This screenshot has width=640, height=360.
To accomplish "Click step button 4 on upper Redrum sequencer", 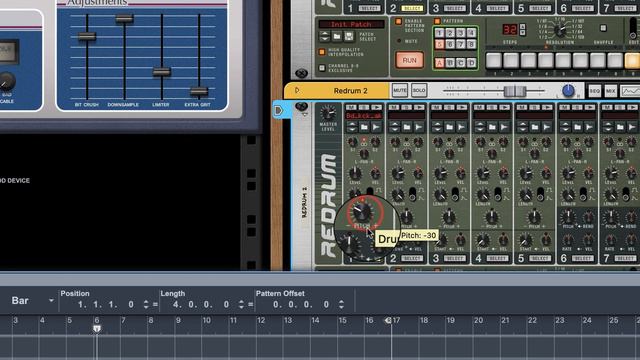I will click(545, 60).
